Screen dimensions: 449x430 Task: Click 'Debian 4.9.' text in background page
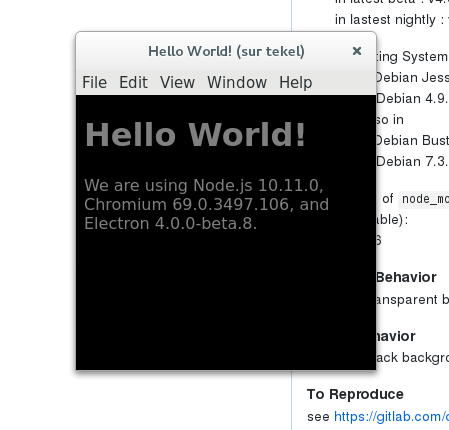tap(412, 99)
